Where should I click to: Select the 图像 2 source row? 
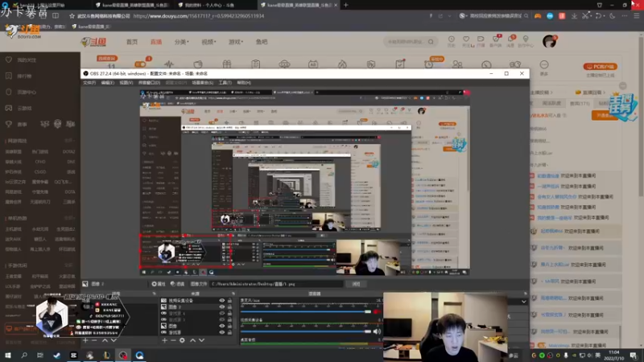pos(197,306)
